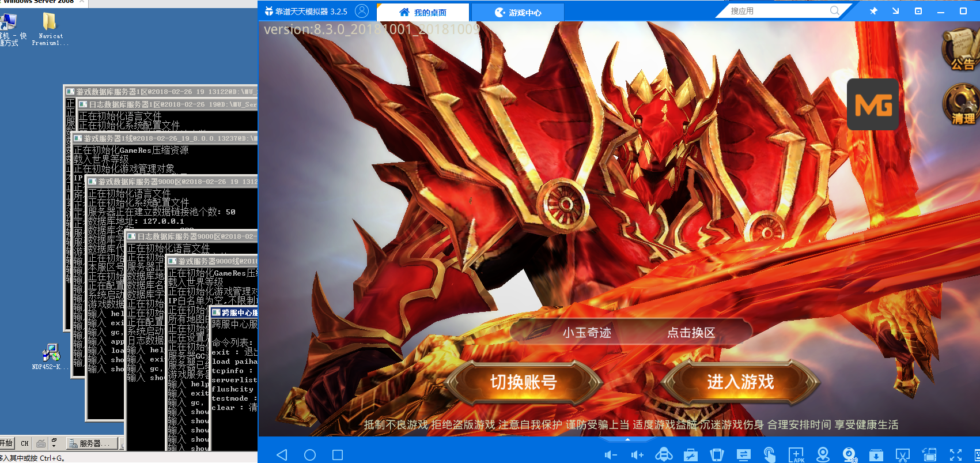Click the volume down icon in emulator toolbar
The height and width of the screenshot is (463, 980).
(611, 455)
